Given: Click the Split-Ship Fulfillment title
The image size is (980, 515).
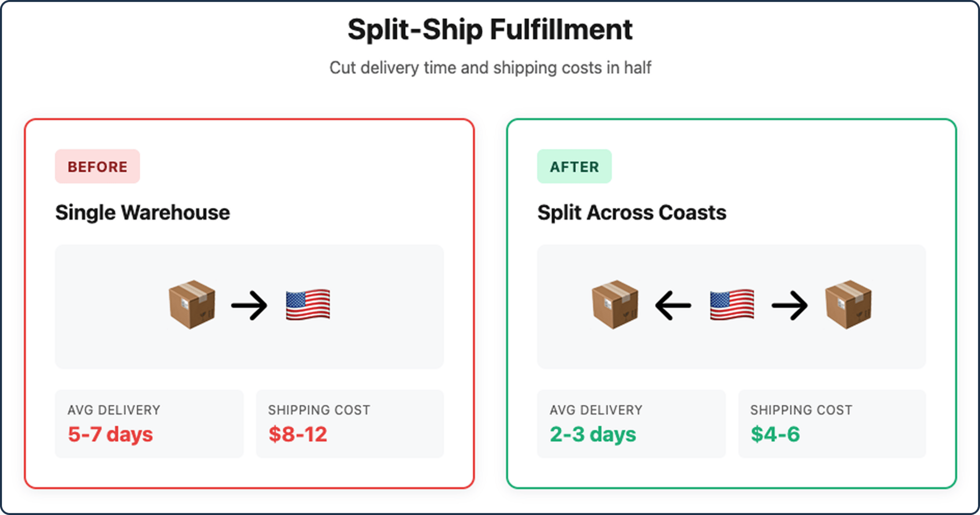Looking at the screenshot, I should pos(490,29).
